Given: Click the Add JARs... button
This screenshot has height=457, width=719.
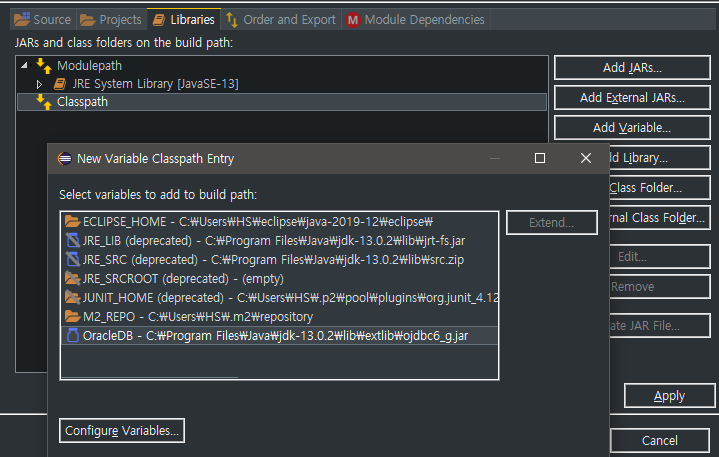Looking at the screenshot, I should tap(632, 68).
